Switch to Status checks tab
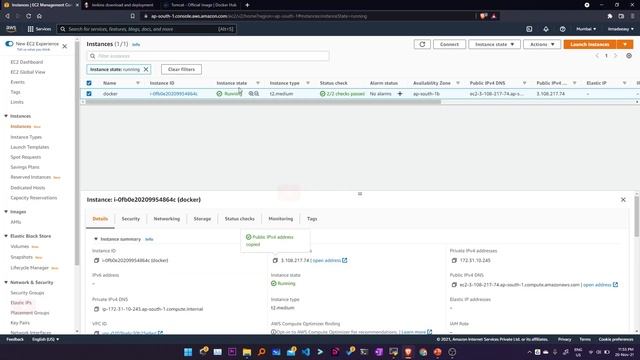The image size is (640, 360). [240, 219]
